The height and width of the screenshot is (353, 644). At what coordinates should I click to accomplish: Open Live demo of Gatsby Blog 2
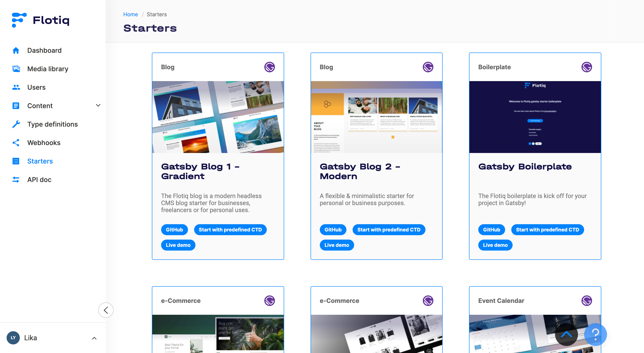point(337,245)
